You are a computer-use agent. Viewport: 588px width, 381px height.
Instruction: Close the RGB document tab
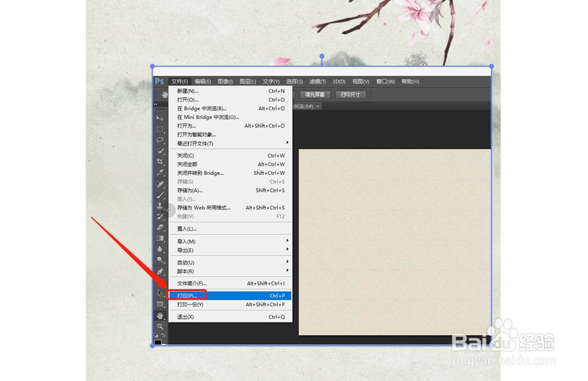tap(317, 106)
